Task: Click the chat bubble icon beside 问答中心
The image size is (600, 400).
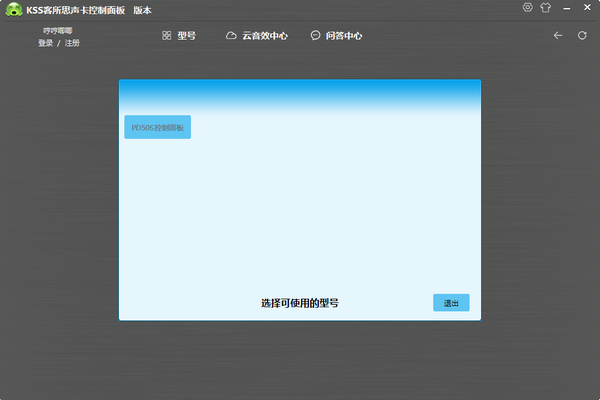Action: 315,35
